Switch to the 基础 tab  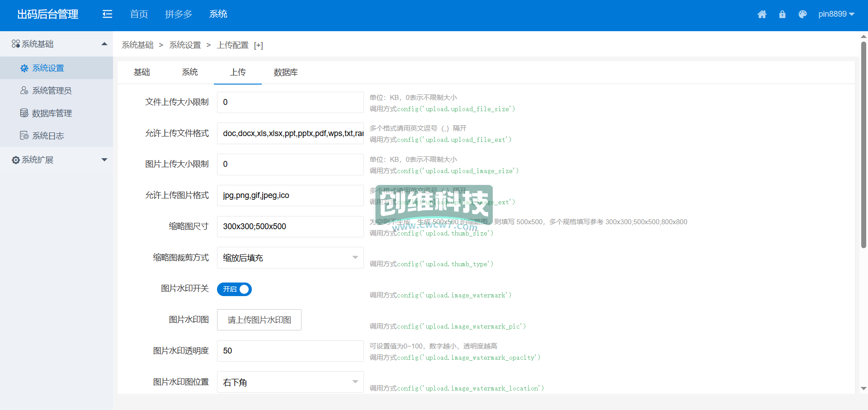tap(142, 72)
